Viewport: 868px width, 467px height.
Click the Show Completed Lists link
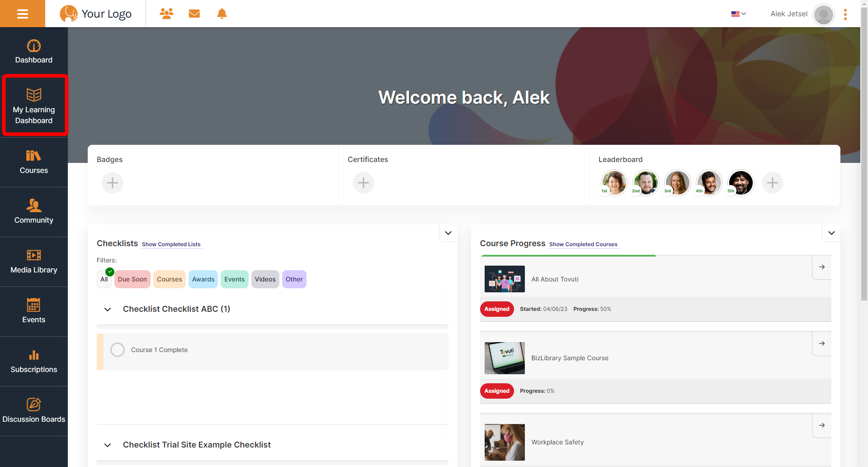[x=171, y=244]
